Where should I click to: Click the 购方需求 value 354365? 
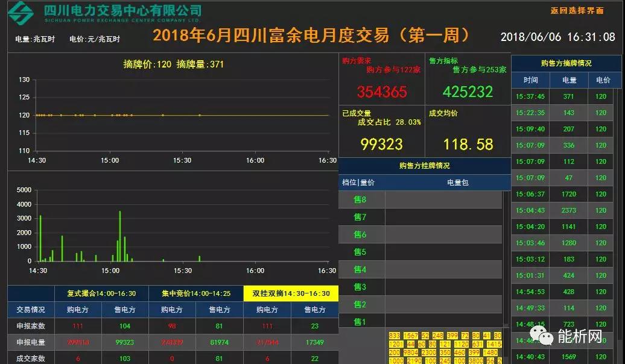(x=382, y=92)
